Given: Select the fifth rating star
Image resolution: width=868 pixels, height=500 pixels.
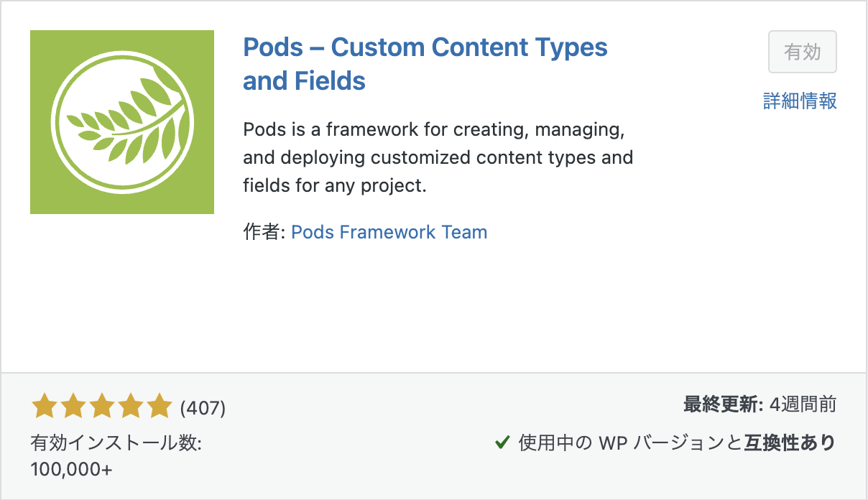Looking at the screenshot, I should coord(158,406).
